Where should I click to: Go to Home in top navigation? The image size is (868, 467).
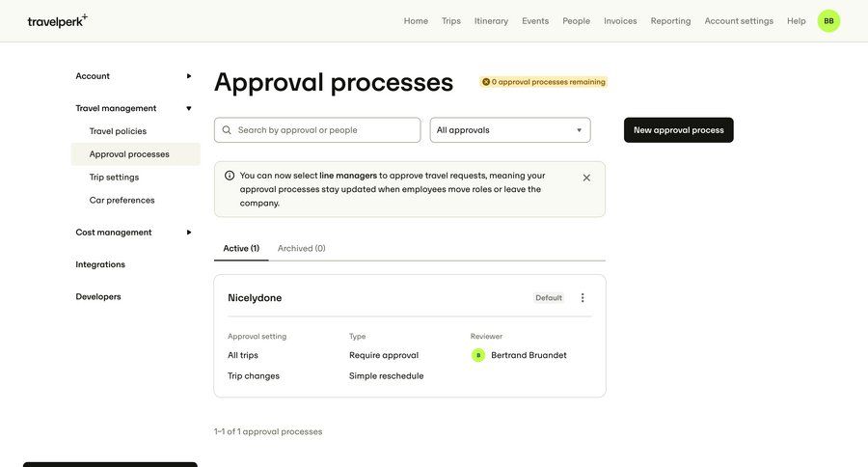(416, 21)
